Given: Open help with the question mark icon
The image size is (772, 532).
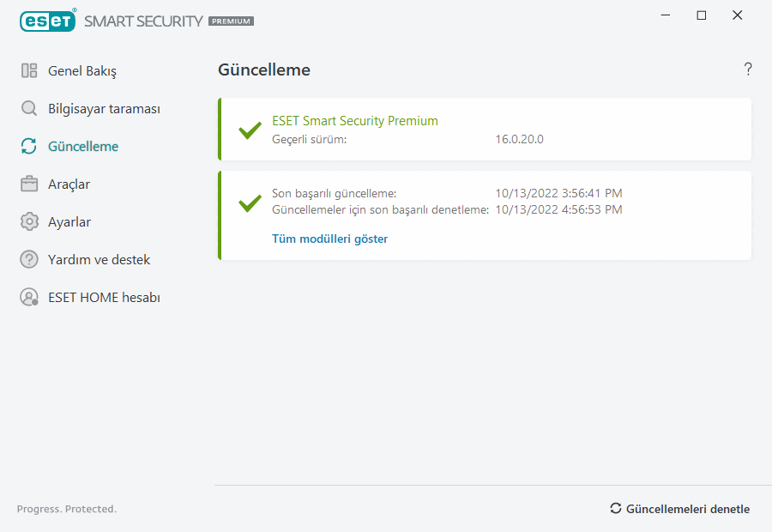Looking at the screenshot, I should [748, 70].
